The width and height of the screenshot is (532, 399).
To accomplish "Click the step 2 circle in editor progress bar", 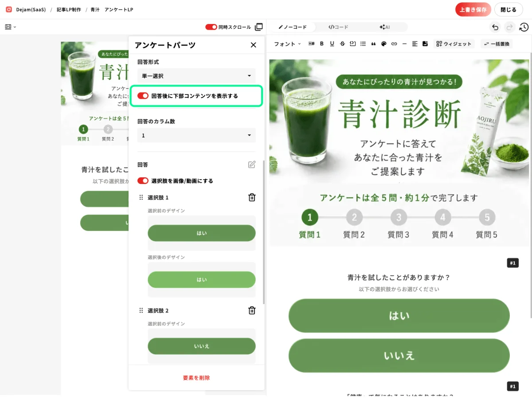I will coord(354,218).
